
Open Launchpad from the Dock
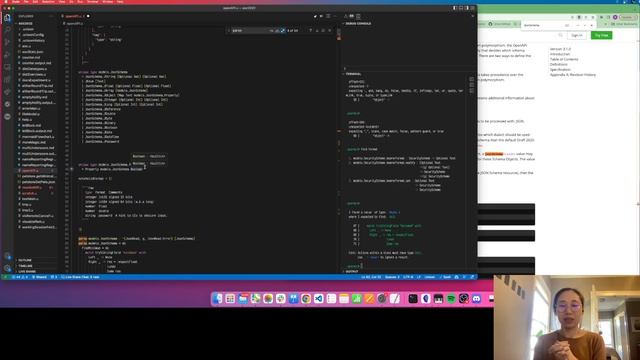(230, 299)
